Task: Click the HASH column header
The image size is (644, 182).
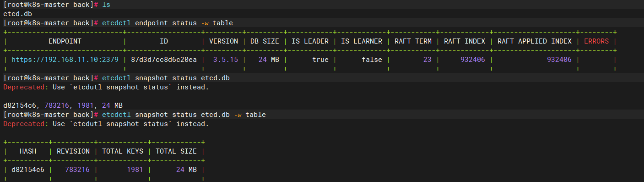Action: pyautogui.click(x=28, y=151)
